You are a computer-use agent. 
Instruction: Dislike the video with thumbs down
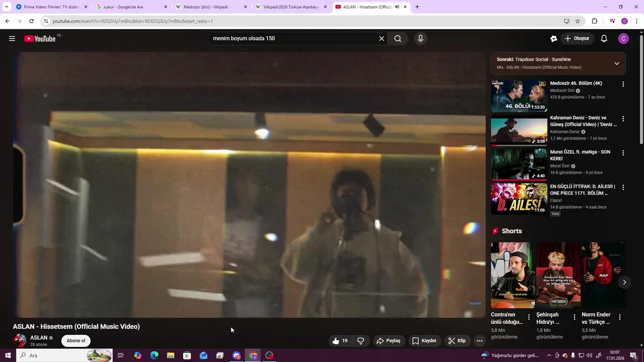(361, 341)
